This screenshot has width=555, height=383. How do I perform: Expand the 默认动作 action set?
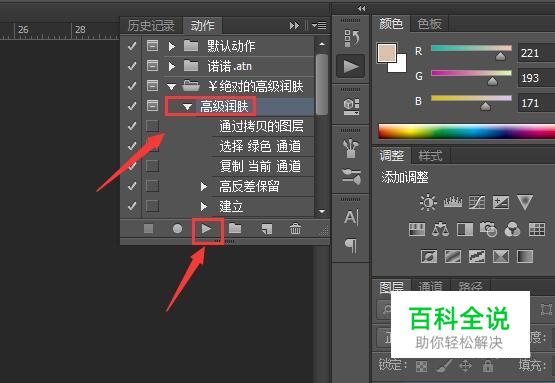click(172, 46)
